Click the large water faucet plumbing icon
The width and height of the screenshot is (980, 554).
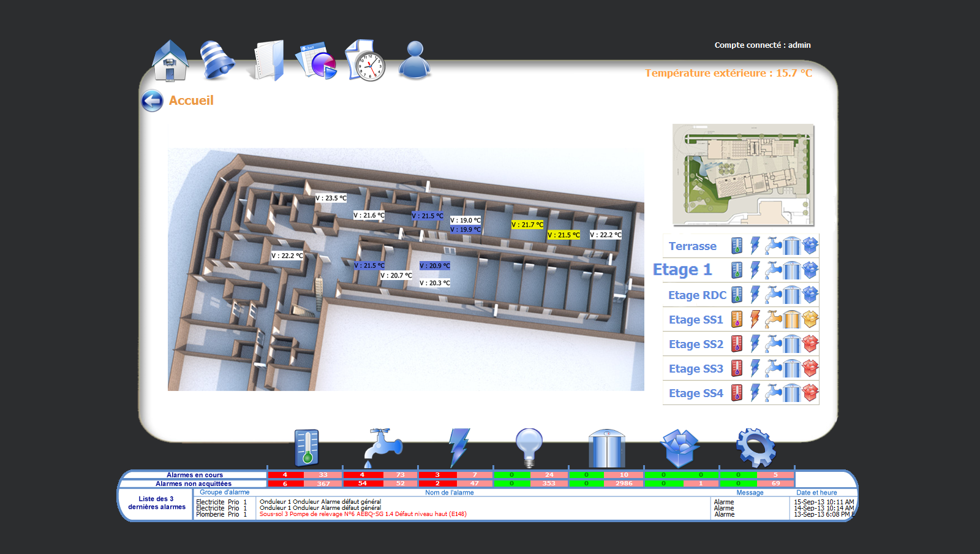pyautogui.click(x=383, y=447)
